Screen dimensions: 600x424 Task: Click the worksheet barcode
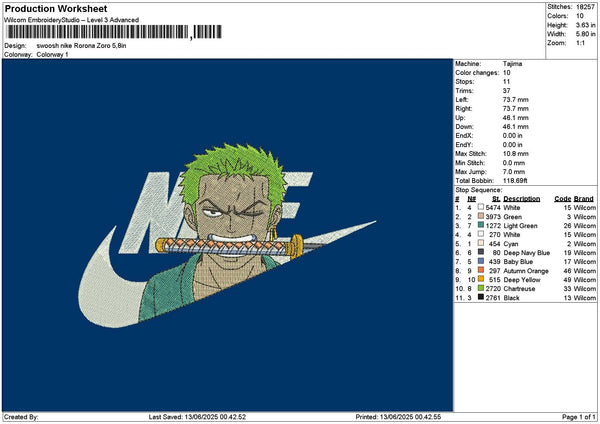pyautogui.click(x=114, y=32)
